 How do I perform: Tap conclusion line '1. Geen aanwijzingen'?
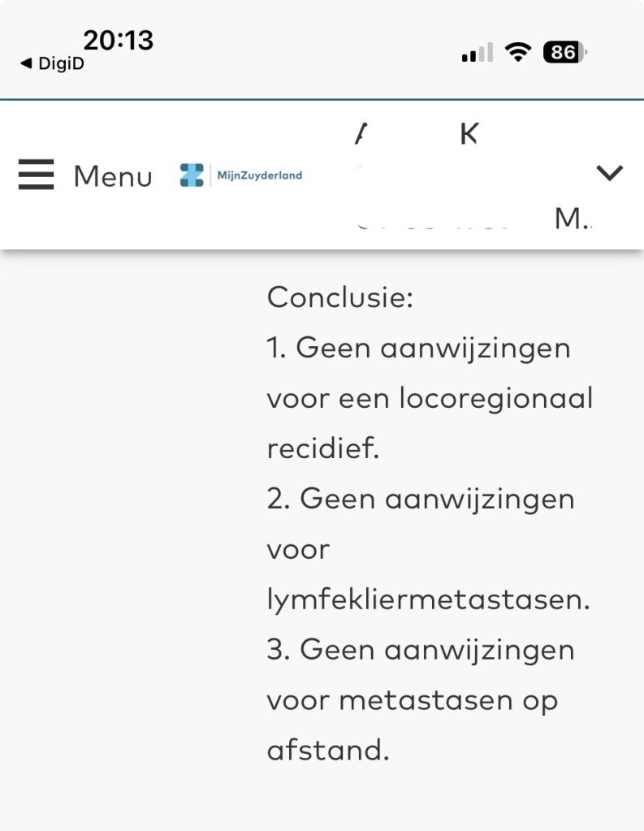click(x=418, y=348)
